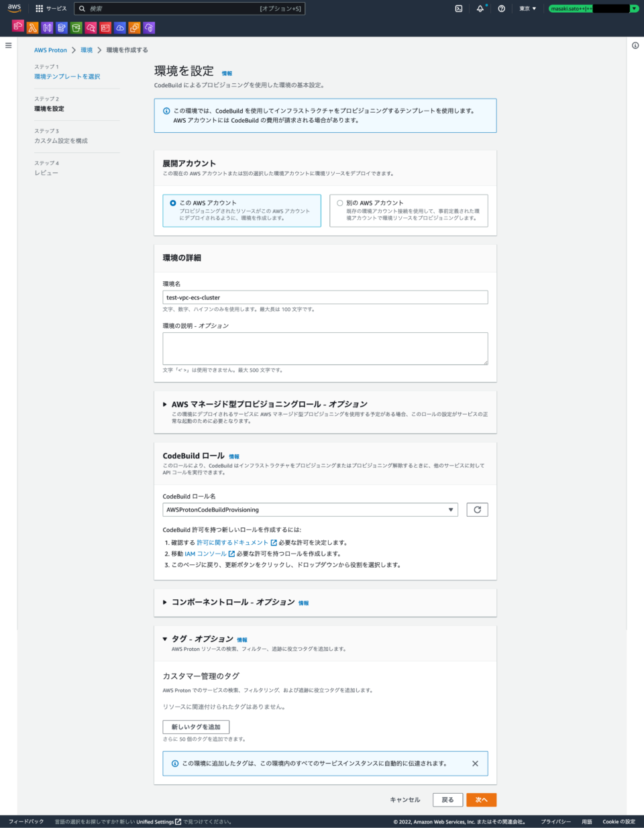Click カスタマー管理のタグ heading
This screenshot has height=828, width=644.
(x=201, y=676)
